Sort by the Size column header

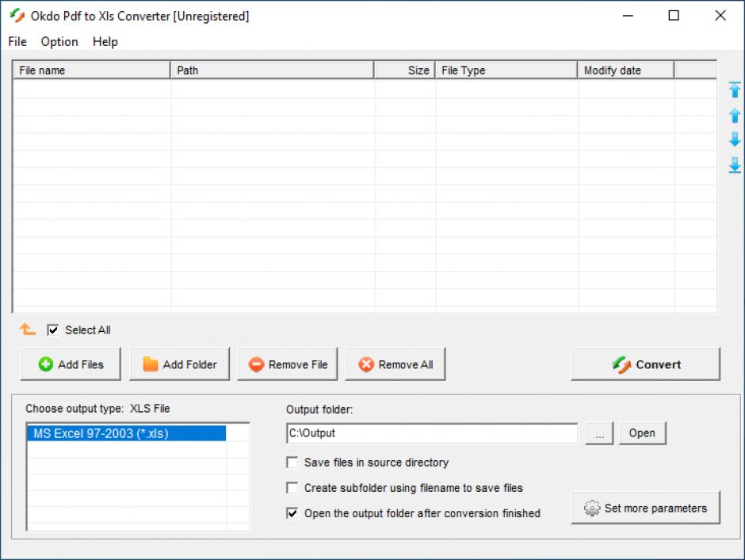point(404,70)
